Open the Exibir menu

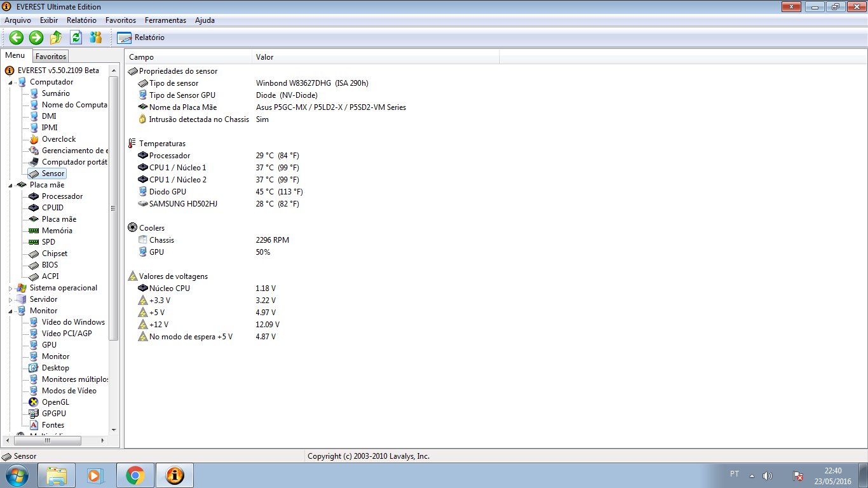49,20
